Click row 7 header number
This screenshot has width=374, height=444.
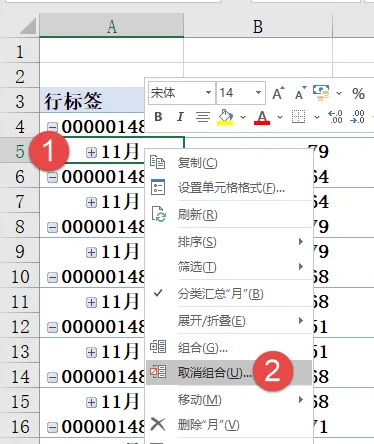pos(20,201)
